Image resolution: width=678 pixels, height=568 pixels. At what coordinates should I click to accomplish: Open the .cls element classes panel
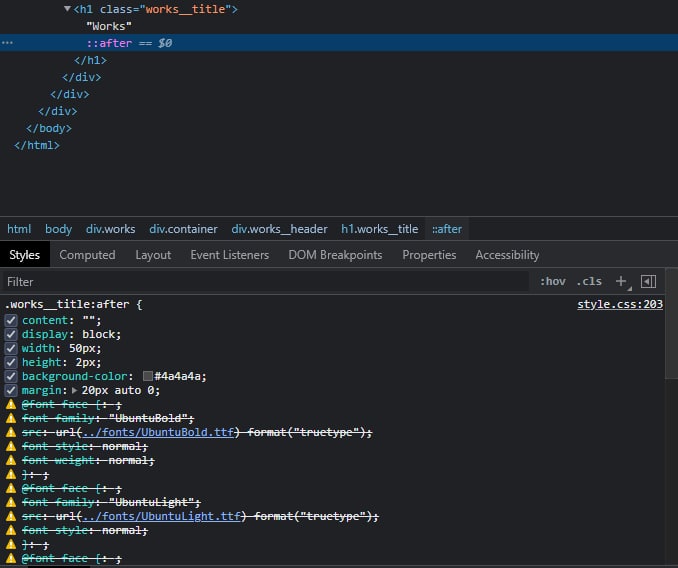coord(589,282)
